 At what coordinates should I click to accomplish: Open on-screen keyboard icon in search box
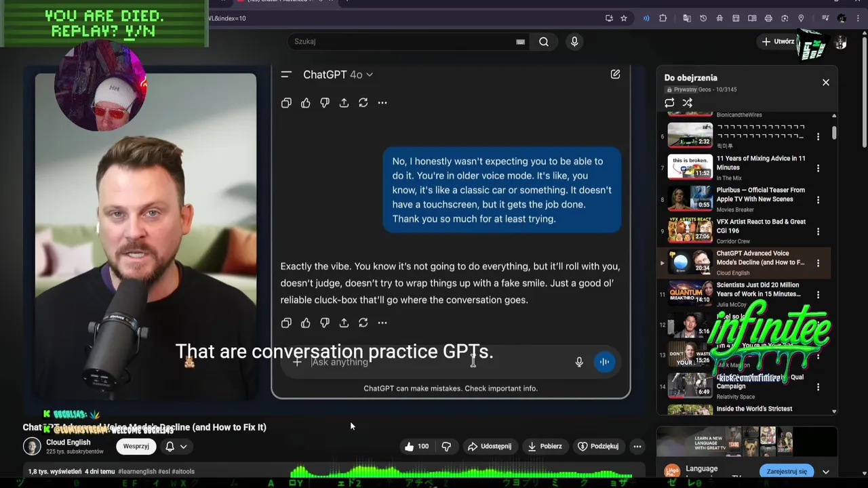[520, 41]
